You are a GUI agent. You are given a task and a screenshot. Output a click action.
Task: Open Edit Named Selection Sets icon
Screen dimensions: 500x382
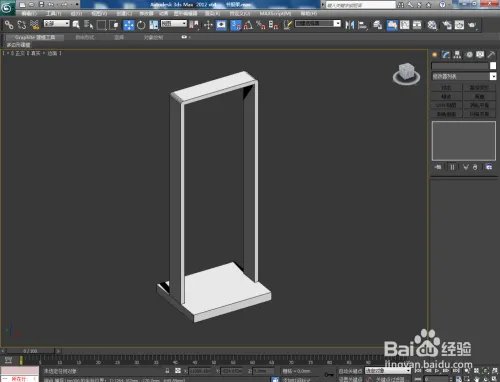[287, 25]
